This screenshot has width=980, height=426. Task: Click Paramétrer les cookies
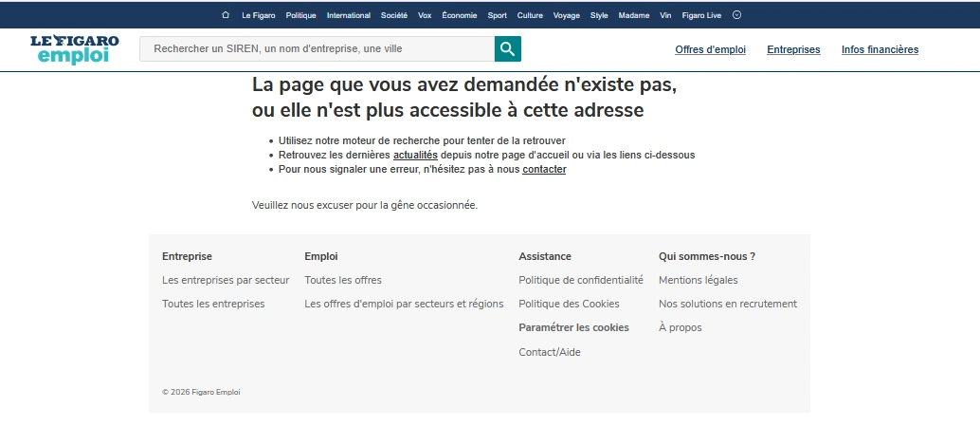[x=573, y=327]
